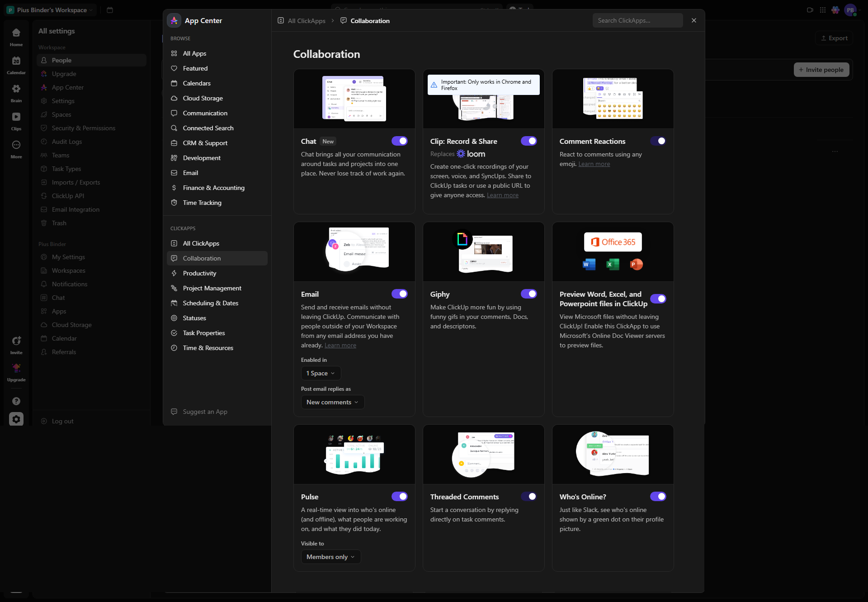Open Clips from the left rail
This screenshot has width=868, height=602.
16,121
